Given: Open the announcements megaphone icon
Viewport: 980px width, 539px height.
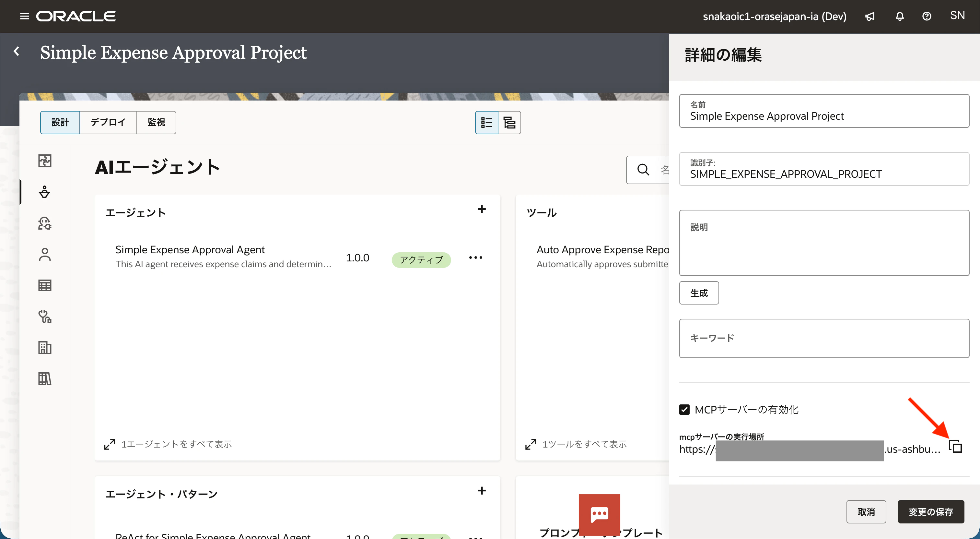Looking at the screenshot, I should coord(870,16).
